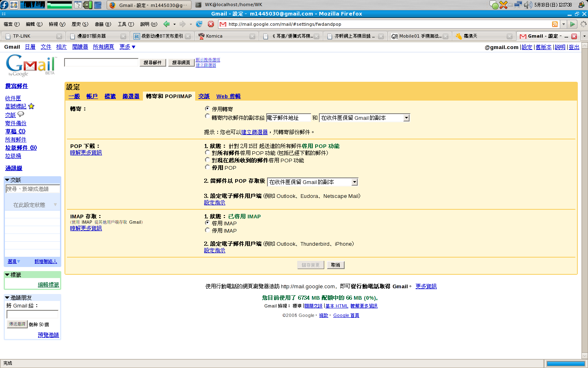This screenshot has width=588, height=368.
Task: Open the forwarding 在收件匣保留 Gmail 的副本 dropdown
Action: pos(364,118)
